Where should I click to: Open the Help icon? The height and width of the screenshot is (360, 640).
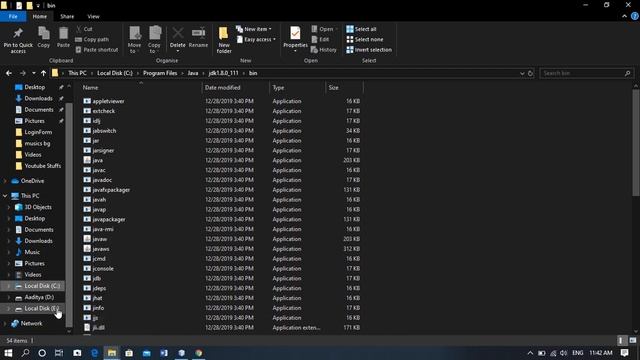(x=635, y=16)
